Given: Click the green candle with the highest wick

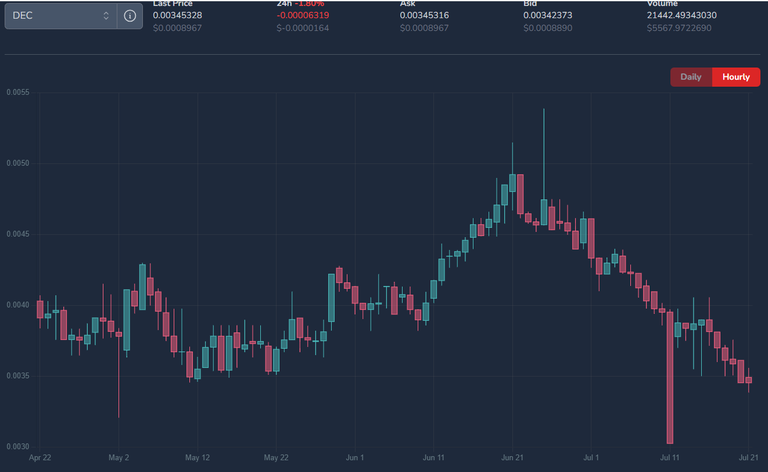Looking at the screenshot, I should pyautogui.click(x=544, y=212).
